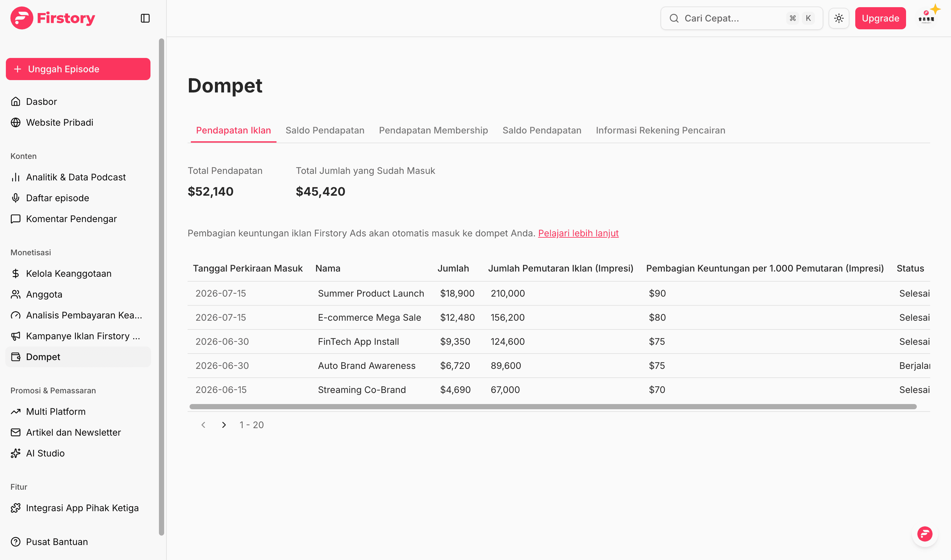The height and width of the screenshot is (560, 951).
Task: Click the Unggah Episode button
Action: point(78,69)
